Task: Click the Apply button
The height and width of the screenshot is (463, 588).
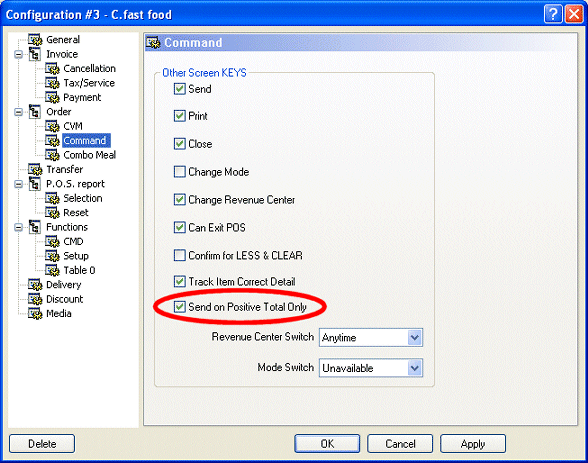Action: (x=473, y=444)
